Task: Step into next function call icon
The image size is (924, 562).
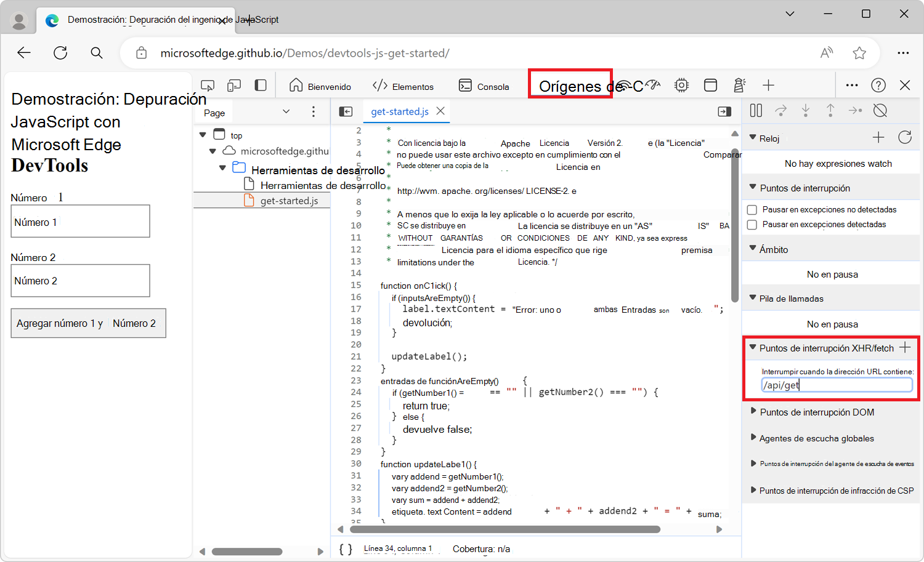Action: point(806,110)
